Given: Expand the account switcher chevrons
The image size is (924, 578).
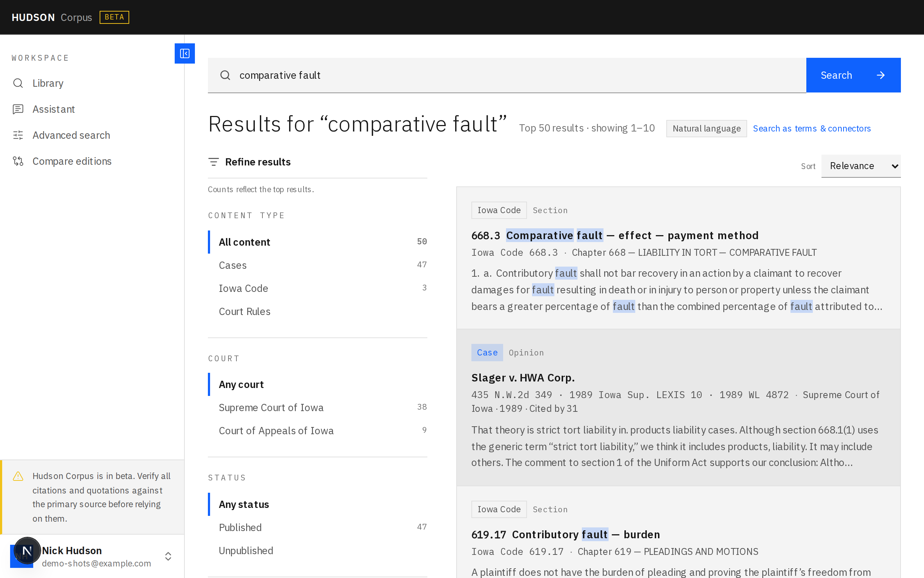Looking at the screenshot, I should 168,556.
